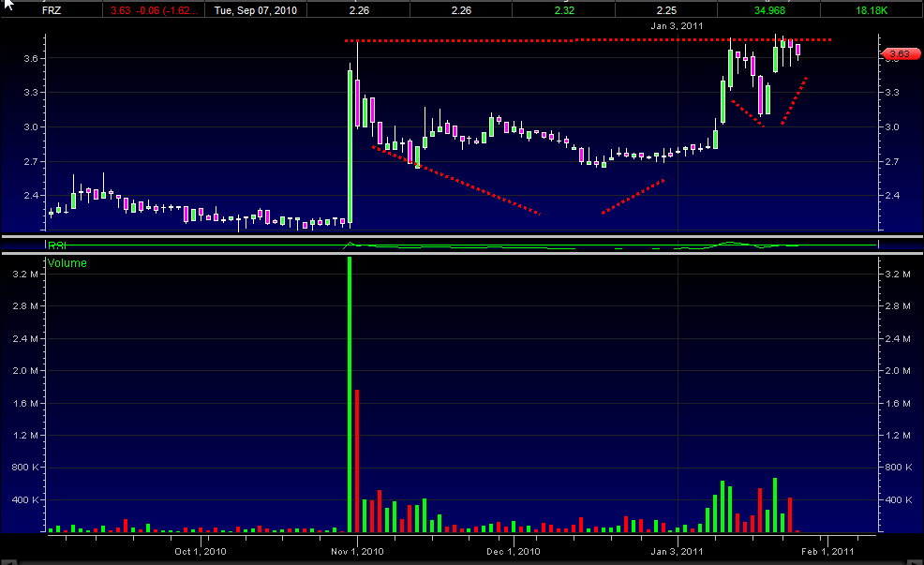The height and width of the screenshot is (565, 924).
Task: Click the Dec 1, 2010 date axis label
Action: pos(514,552)
